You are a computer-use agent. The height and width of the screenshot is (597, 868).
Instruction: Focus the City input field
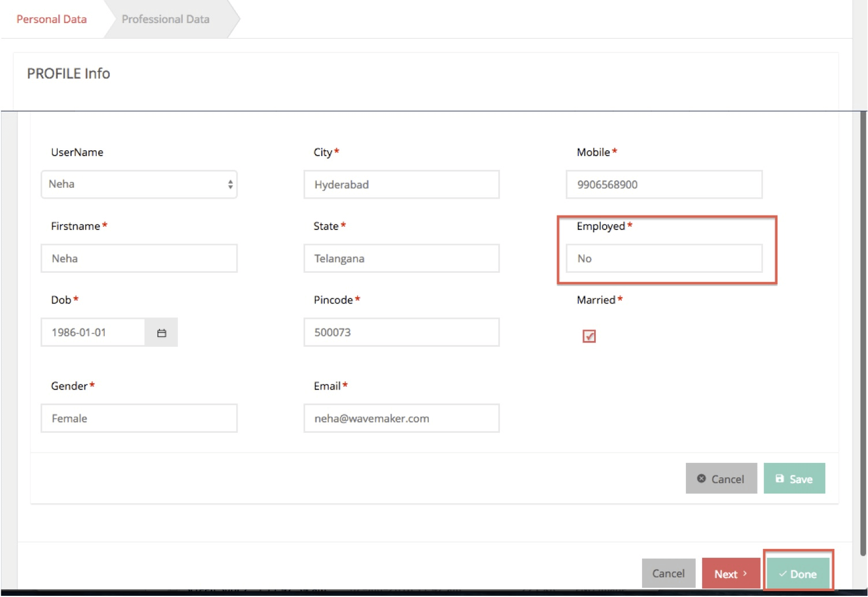coord(401,185)
